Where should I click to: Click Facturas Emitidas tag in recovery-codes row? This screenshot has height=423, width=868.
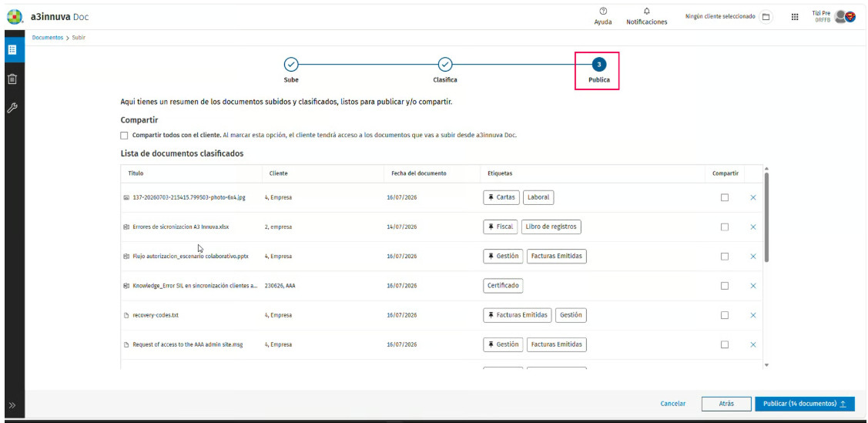coord(518,315)
